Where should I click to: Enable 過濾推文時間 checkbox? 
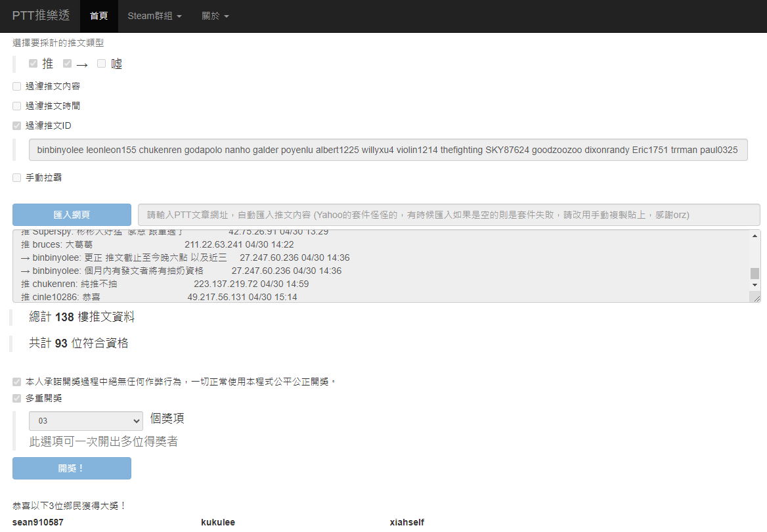pos(16,106)
